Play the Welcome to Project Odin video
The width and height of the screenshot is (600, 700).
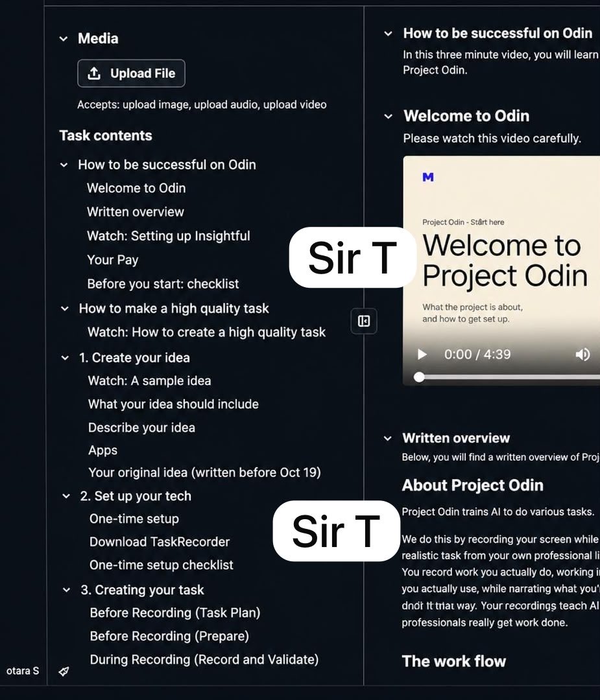(421, 355)
